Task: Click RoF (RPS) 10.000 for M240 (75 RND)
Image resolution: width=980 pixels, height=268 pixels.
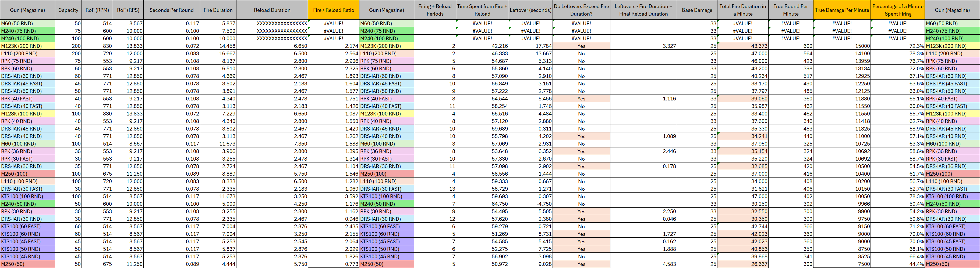Action: coord(128,31)
